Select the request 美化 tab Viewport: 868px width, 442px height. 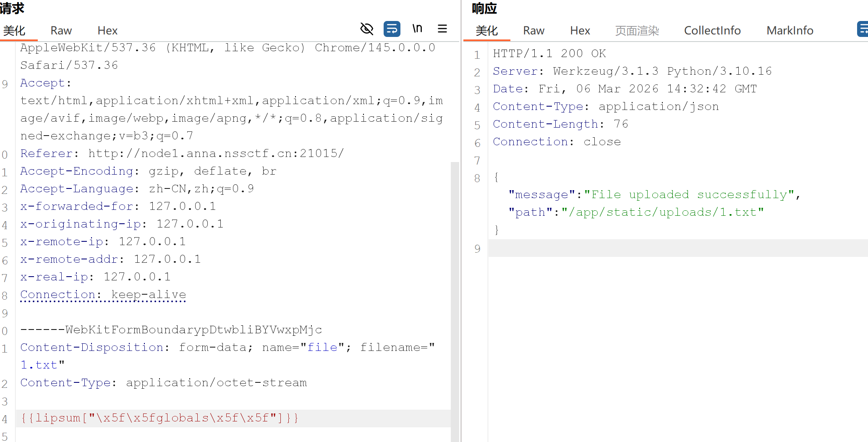14,31
